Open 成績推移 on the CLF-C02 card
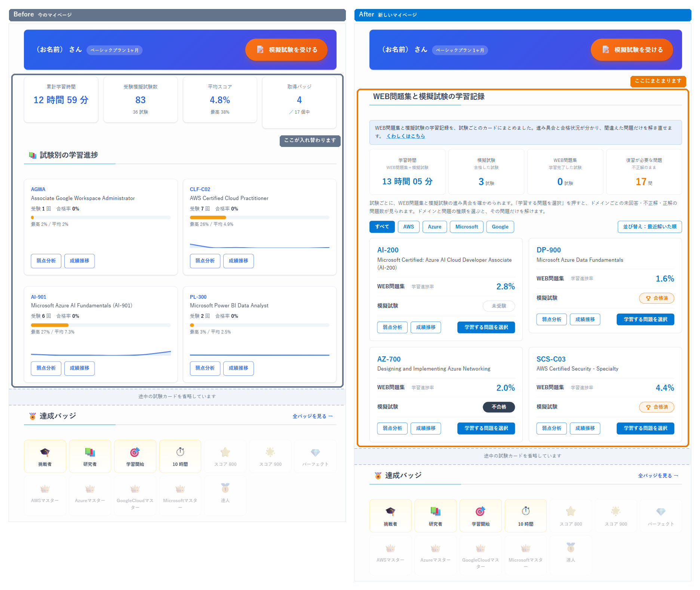The height and width of the screenshot is (590, 700). pyautogui.click(x=239, y=261)
